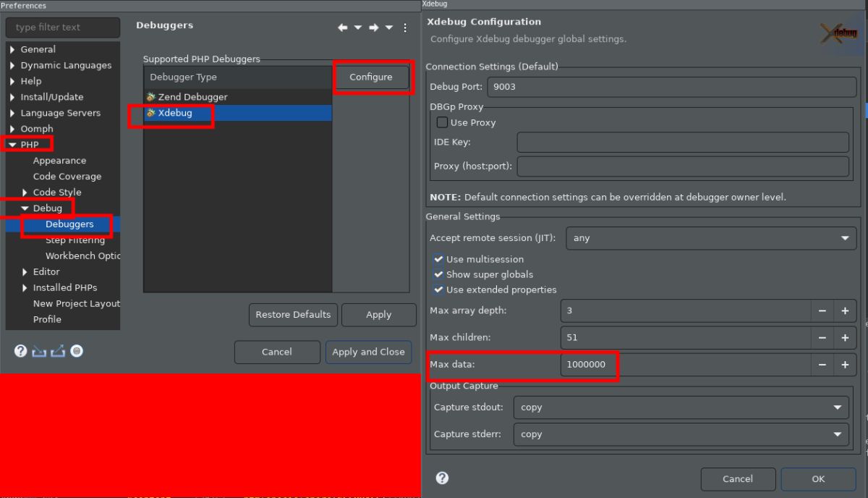Screen dimensions: 868x498
Task: Select the Debuggers tree item
Action: 69,224
